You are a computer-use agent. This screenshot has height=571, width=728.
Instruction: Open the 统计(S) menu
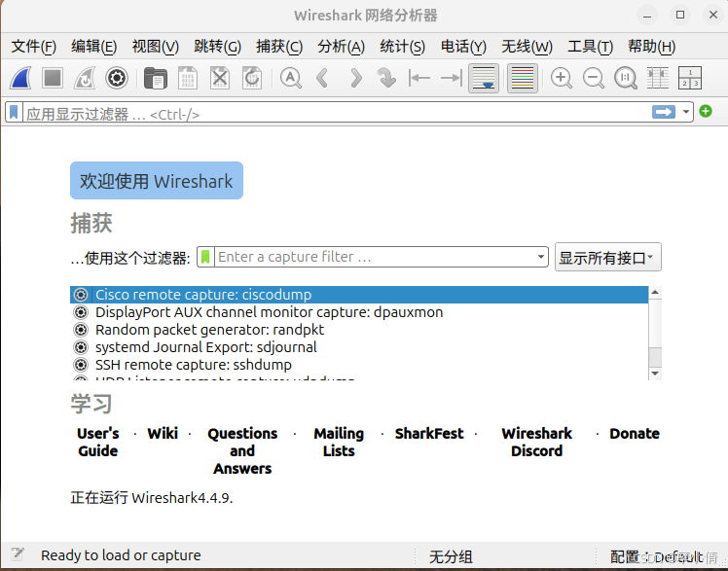point(402,47)
